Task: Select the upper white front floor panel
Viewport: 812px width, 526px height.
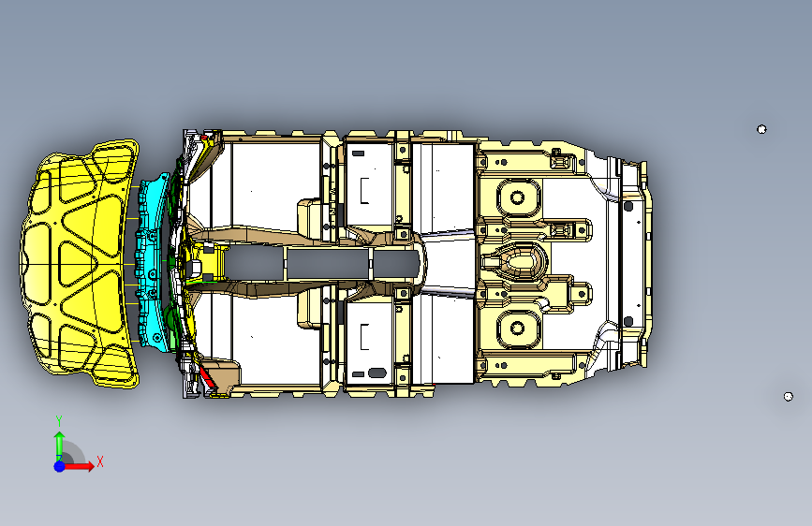Action: point(276,186)
